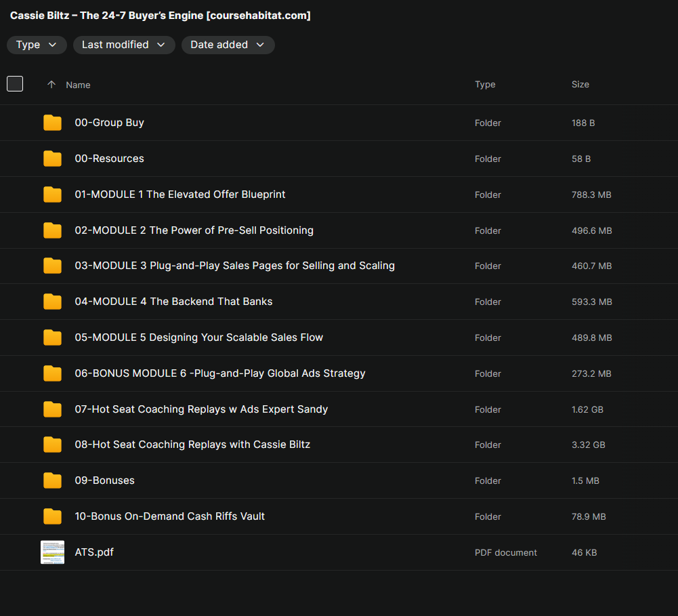This screenshot has height=616, width=678.
Task: Click the Cassie Biltz folder title heading
Action: [161, 16]
